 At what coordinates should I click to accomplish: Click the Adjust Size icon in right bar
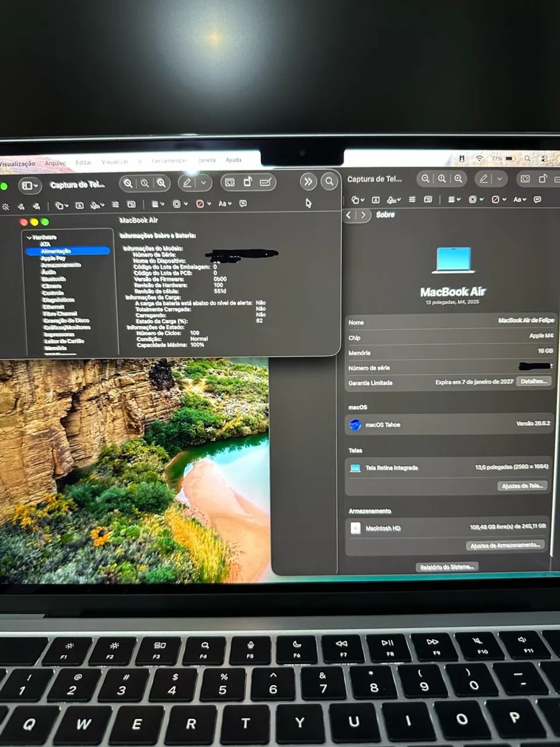coord(428,200)
